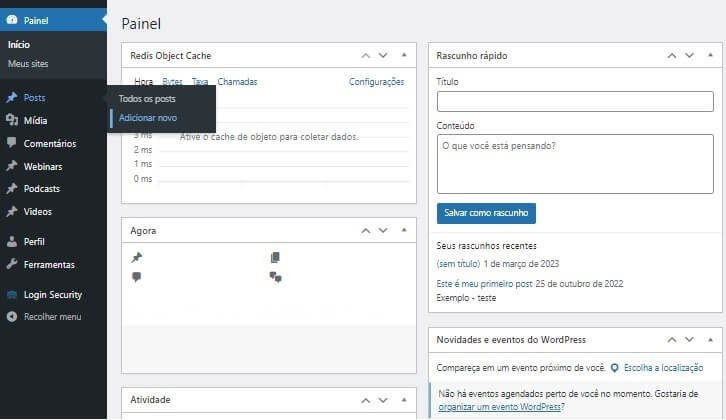Image resolution: width=726 pixels, height=420 pixels.
Task: Open Este é meu primeiro post draft
Action: pos(484,283)
